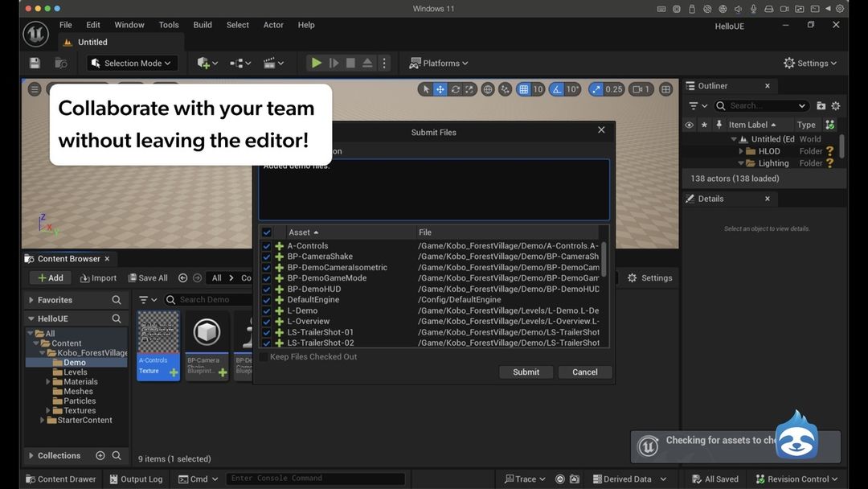
Task: Click the Submit button
Action: pos(526,372)
